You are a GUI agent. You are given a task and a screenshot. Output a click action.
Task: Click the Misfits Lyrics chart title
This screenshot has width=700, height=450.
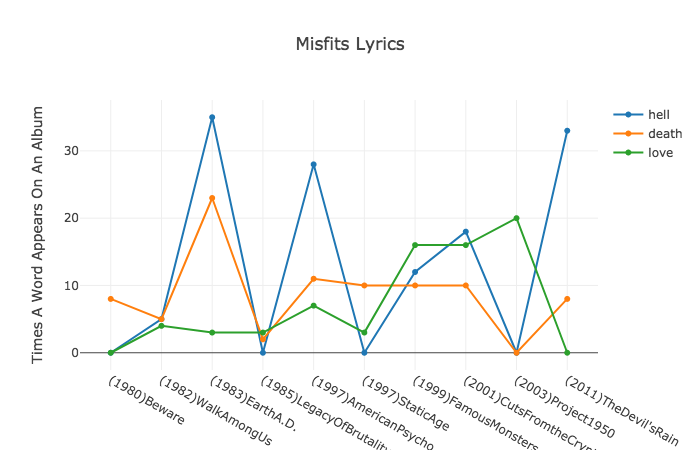click(350, 44)
